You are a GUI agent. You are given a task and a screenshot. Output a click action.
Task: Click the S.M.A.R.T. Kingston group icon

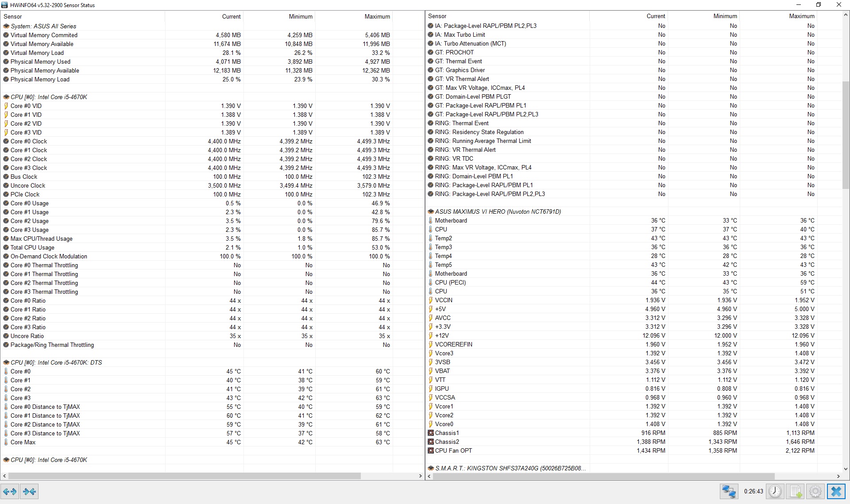(431, 468)
